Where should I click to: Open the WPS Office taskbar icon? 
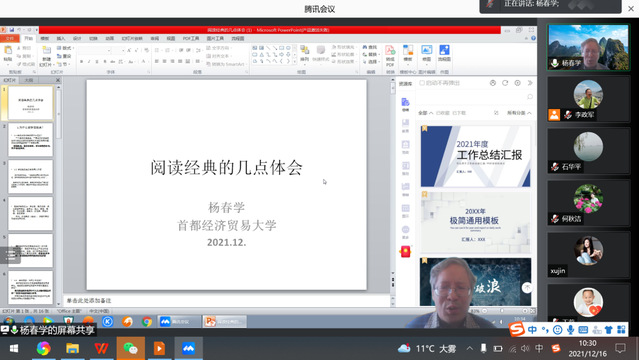[x=101, y=348]
